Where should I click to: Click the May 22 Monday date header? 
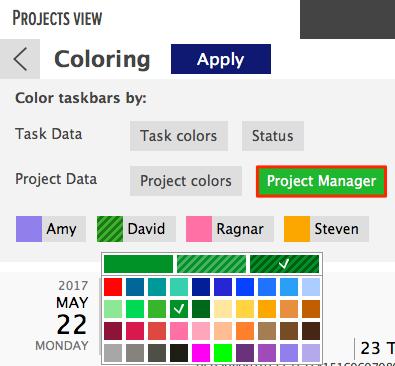pos(62,315)
